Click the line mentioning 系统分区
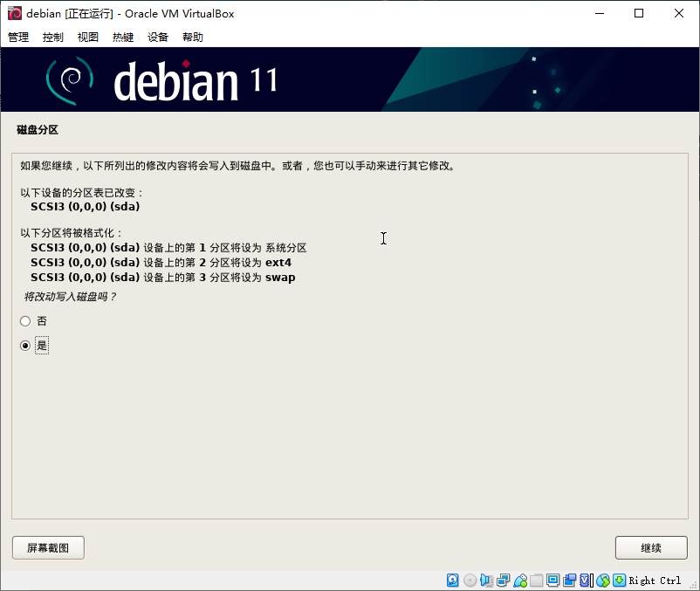This screenshot has height=591, width=700. [x=168, y=248]
